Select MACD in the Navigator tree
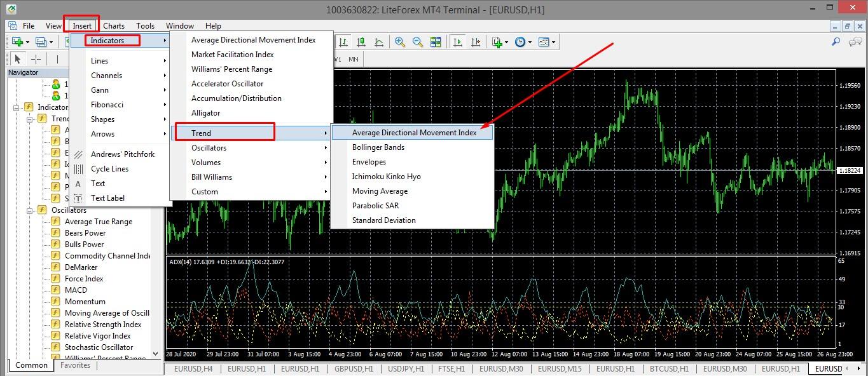This screenshot has width=868, height=376. click(76, 290)
